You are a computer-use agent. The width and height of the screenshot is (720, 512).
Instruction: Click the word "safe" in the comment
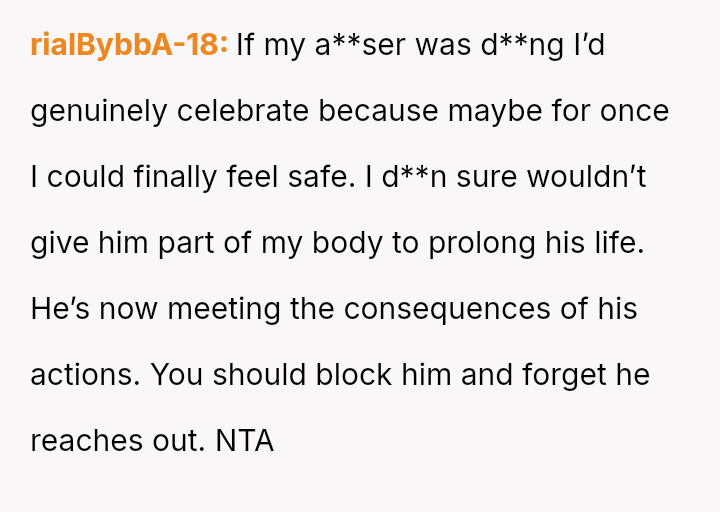click(x=327, y=177)
